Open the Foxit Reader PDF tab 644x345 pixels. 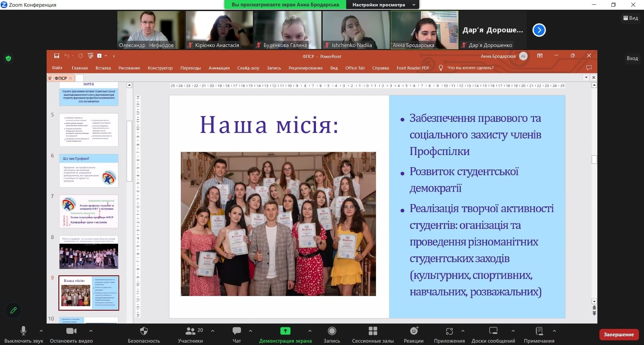pyautogui.click(x=413, y=68)
